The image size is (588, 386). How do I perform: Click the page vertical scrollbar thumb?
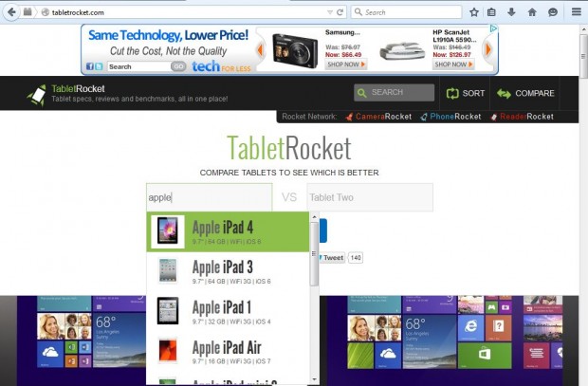(583, 56)
